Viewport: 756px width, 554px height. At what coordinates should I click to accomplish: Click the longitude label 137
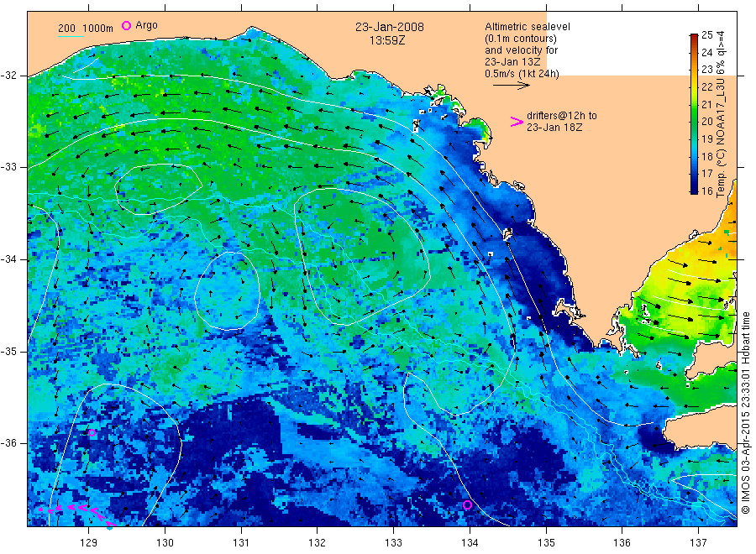point(698,543)
